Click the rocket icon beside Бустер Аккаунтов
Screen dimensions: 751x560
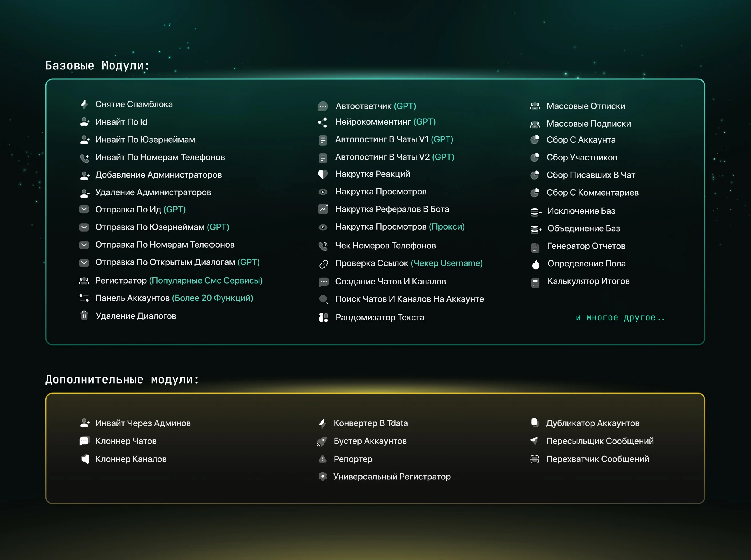[x=321, y=441]
